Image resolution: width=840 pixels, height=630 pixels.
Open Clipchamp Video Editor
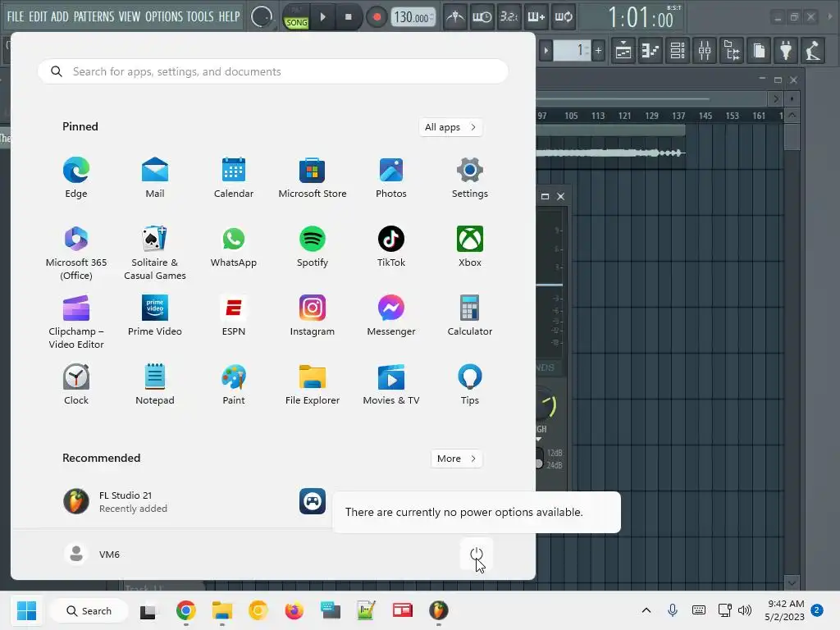tap(76, 322)
